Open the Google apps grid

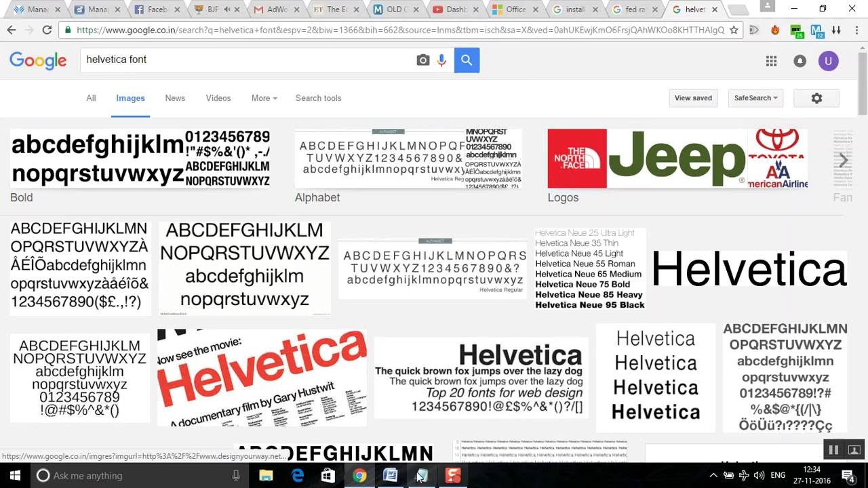coord(771,61)
